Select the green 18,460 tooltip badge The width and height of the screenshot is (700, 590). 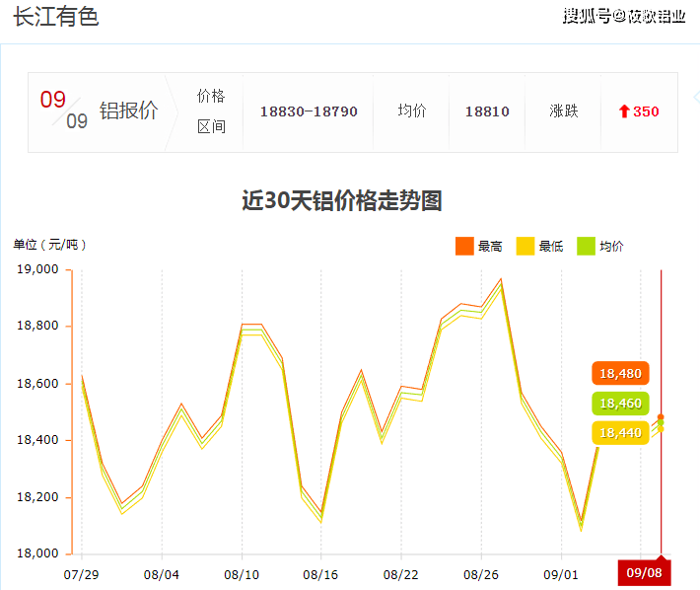click(x=620, y=404)
